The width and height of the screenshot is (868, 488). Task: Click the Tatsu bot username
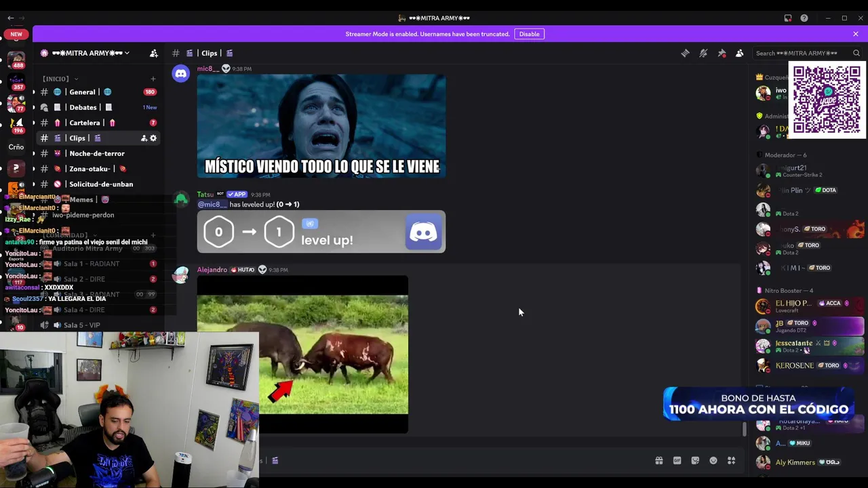pyautogui.click(x=205, y=195)
